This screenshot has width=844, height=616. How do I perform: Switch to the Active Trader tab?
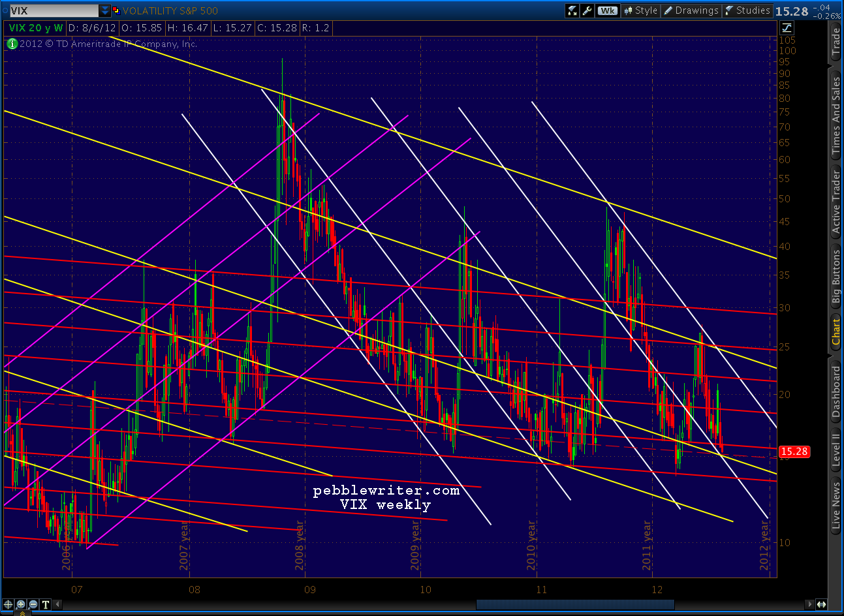coord(836,202)
